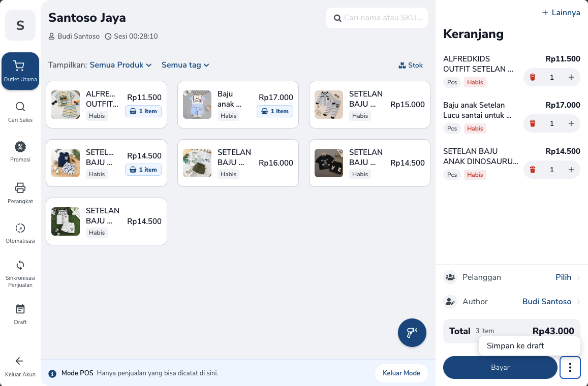588x386 pixels.
Task: Click the Pelanggan customers icon
Action: click(450, 277)
